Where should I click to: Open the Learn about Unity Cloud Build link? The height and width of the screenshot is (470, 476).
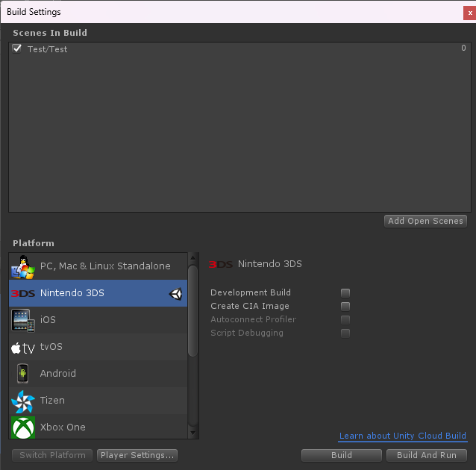(x=402, y=436)
